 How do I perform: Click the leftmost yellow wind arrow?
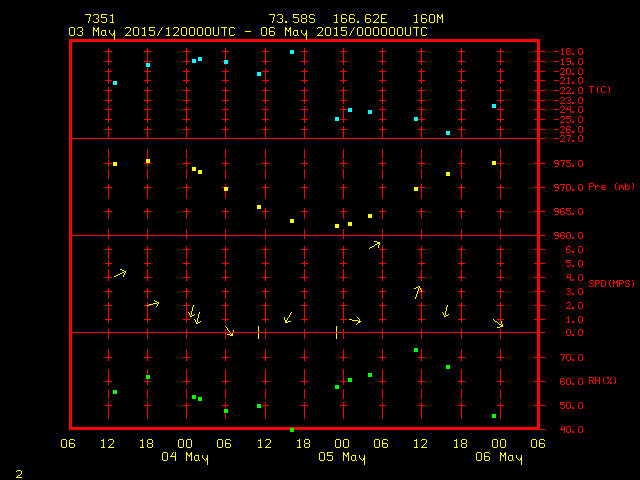click(x=120, y=273)
